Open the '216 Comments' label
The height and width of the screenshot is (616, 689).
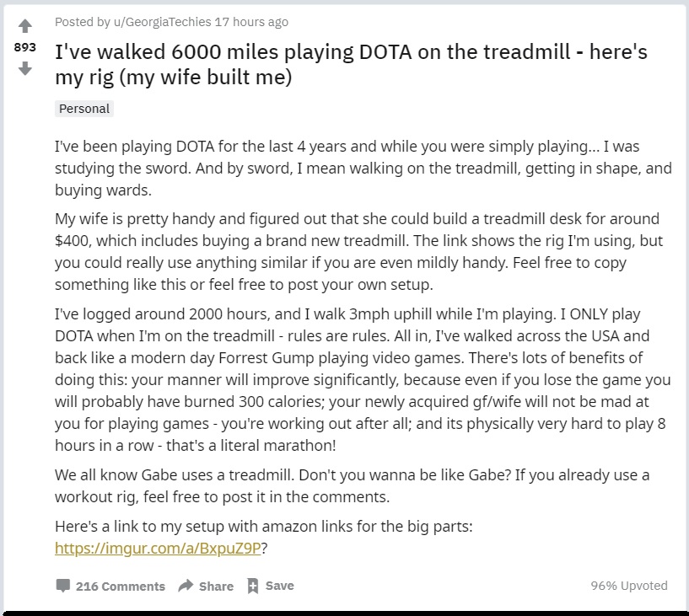click(121, 586)
